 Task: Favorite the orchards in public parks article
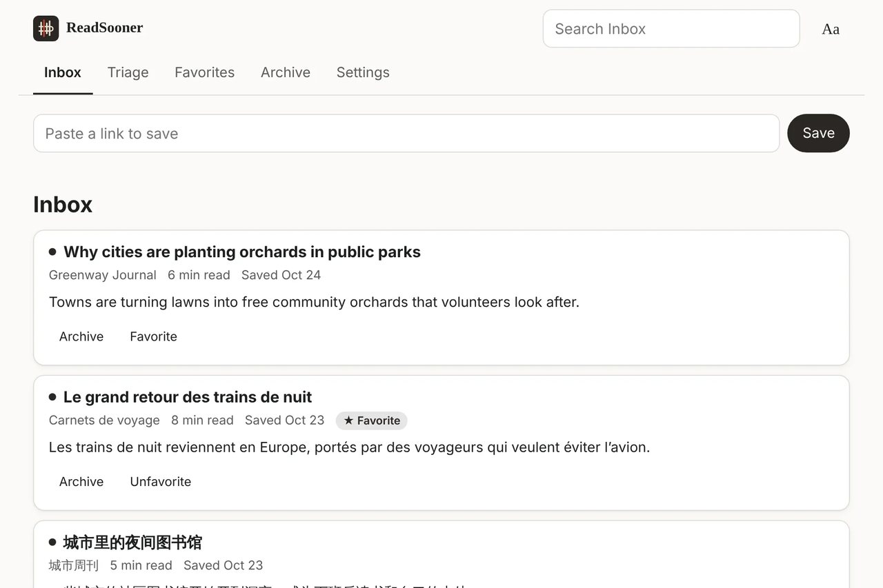pyautogui.click(x=154, y=336)
